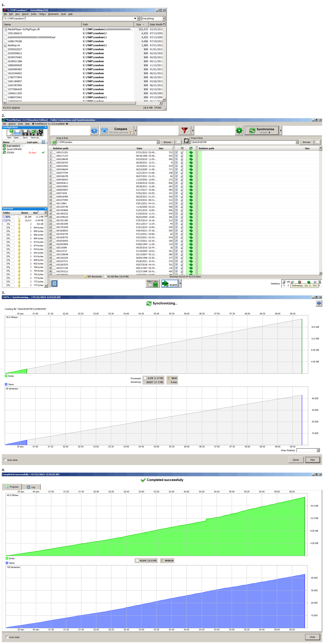Uncheck the row for 1000320343
This screenshot has width=324, height=644.
[x=177, y=163]
